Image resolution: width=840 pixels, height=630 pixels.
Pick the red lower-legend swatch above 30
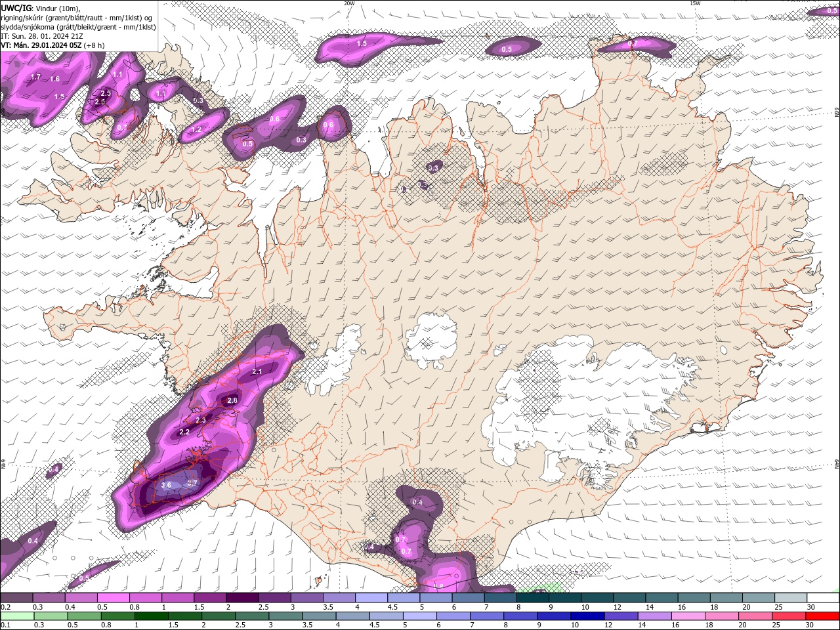pos(822,616)
